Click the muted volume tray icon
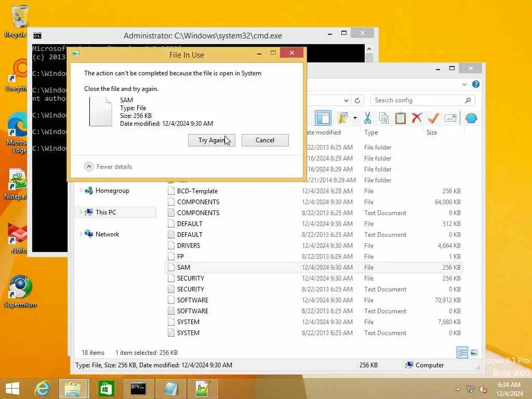This screenshot has height=399, width=532. pos(483,389)
